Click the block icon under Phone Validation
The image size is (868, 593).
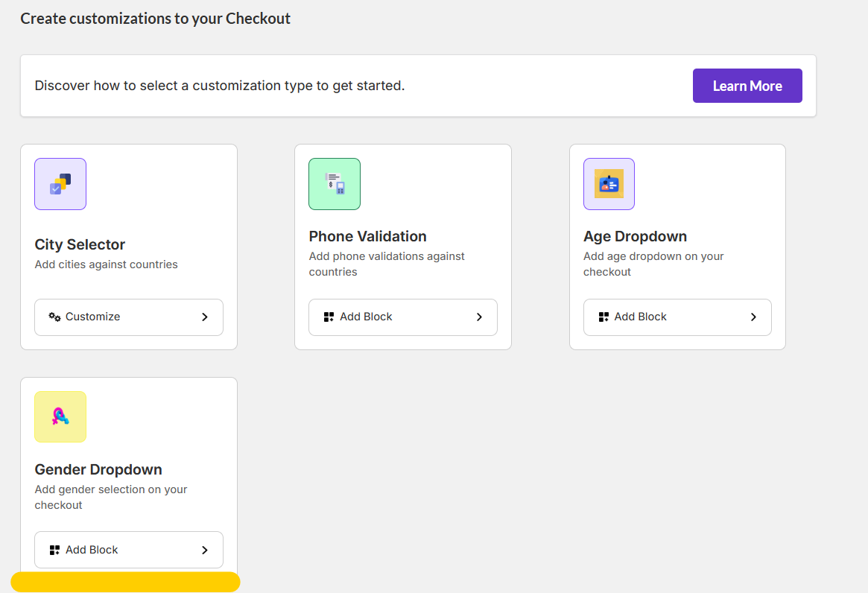point(329,317)
